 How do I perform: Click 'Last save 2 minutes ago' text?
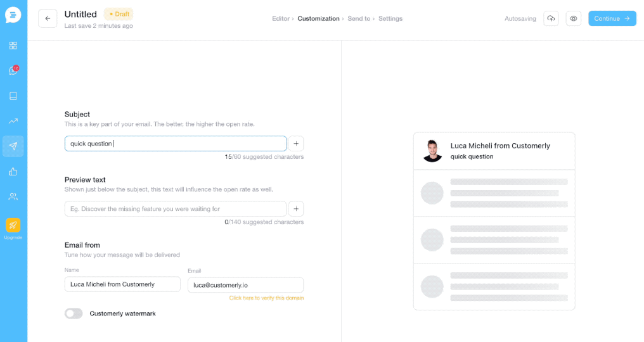click(x=99, y=26)
